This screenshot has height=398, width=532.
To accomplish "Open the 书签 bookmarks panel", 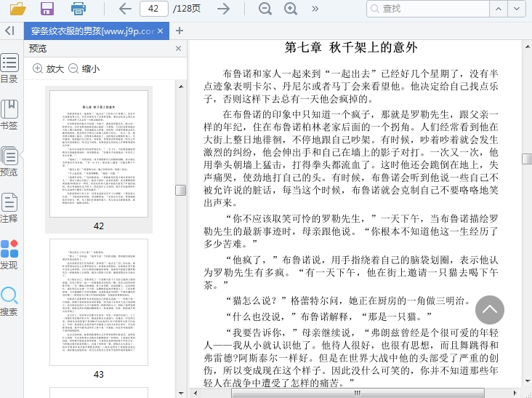I will pyautogui.click(x=9, y=114).
